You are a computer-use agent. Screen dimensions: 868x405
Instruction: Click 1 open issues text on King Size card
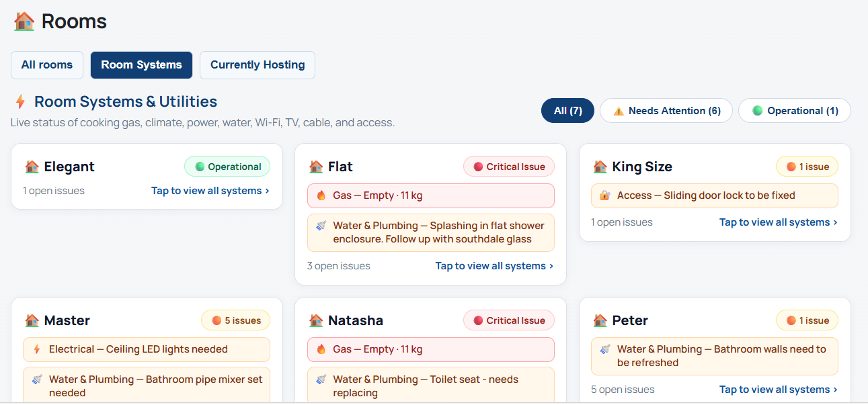tap(622, 222)
